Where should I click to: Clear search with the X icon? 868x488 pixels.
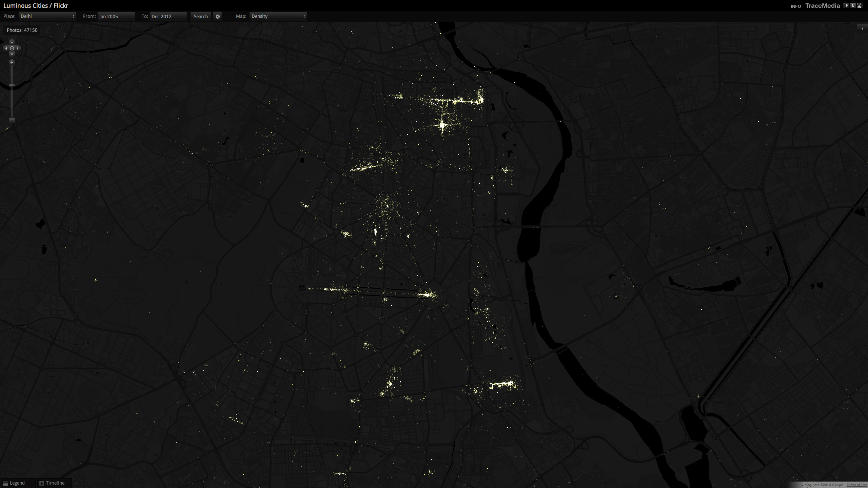[x=218, y=16]
